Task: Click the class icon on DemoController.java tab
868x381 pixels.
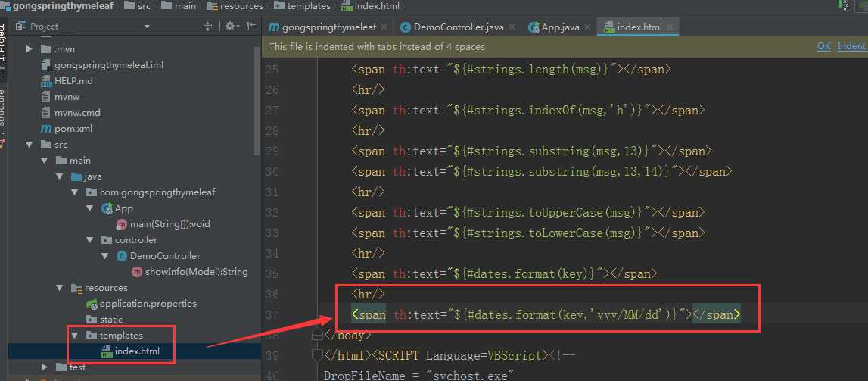Action: click(406, 27)
